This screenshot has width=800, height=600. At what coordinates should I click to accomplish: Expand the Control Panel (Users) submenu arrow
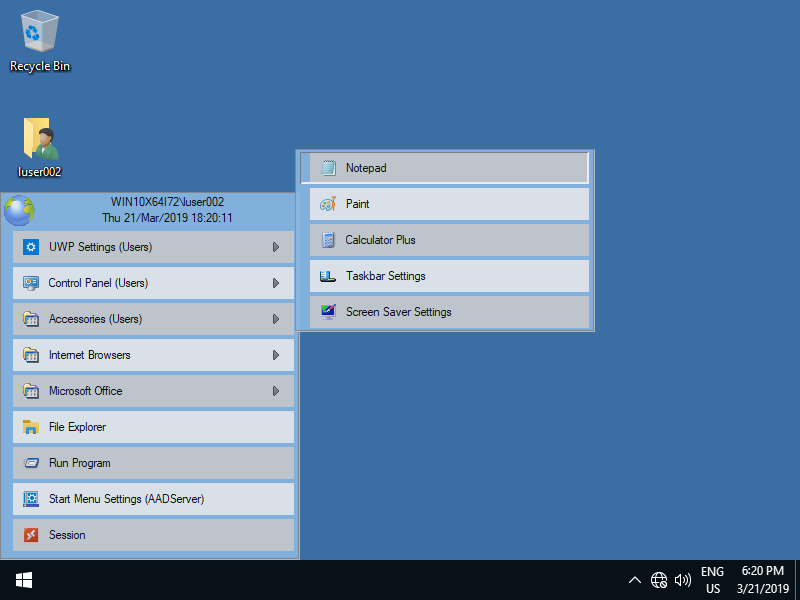(276, 283)
